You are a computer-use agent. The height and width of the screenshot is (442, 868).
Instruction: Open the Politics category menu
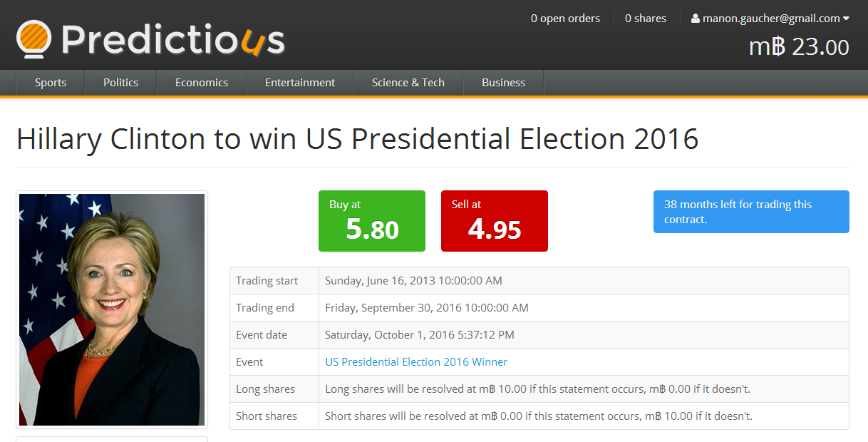120,83
